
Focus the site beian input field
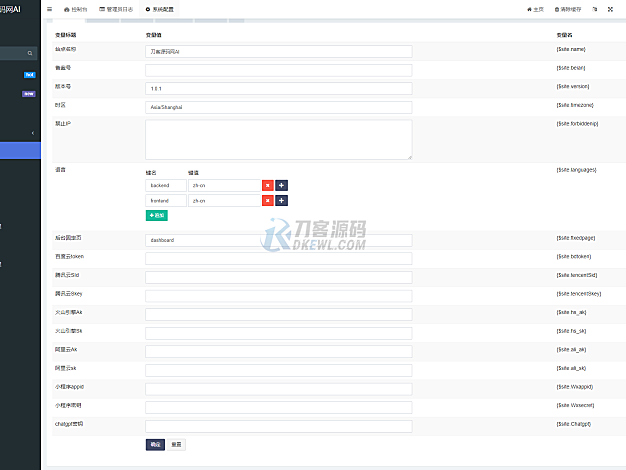coord(279,70)
